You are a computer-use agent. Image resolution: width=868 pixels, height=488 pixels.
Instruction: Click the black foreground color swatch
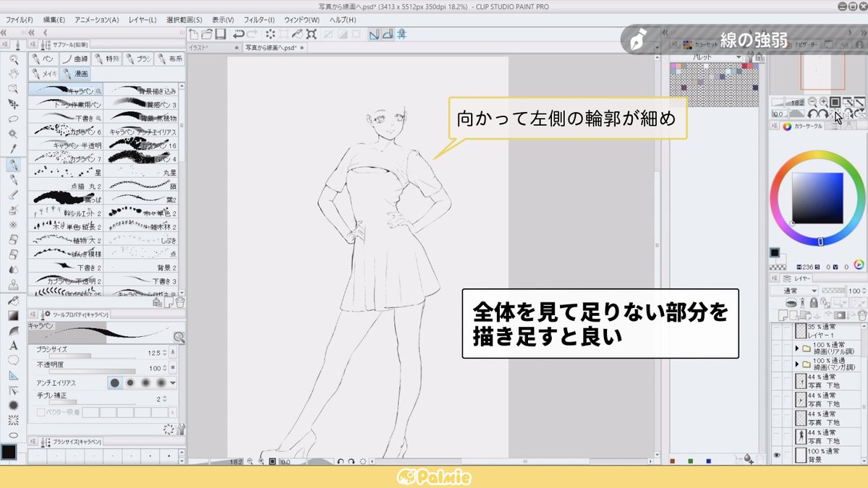pos(775,252)
